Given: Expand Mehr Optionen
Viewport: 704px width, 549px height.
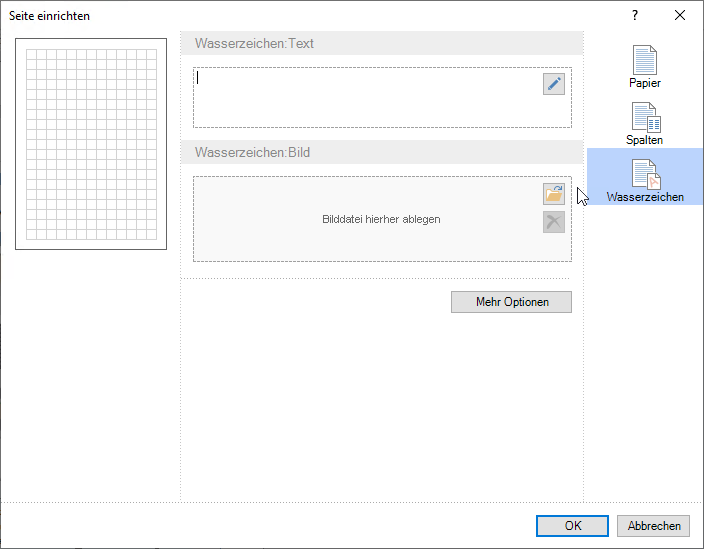Looking at the screenshot, I should tap(511, 302).
